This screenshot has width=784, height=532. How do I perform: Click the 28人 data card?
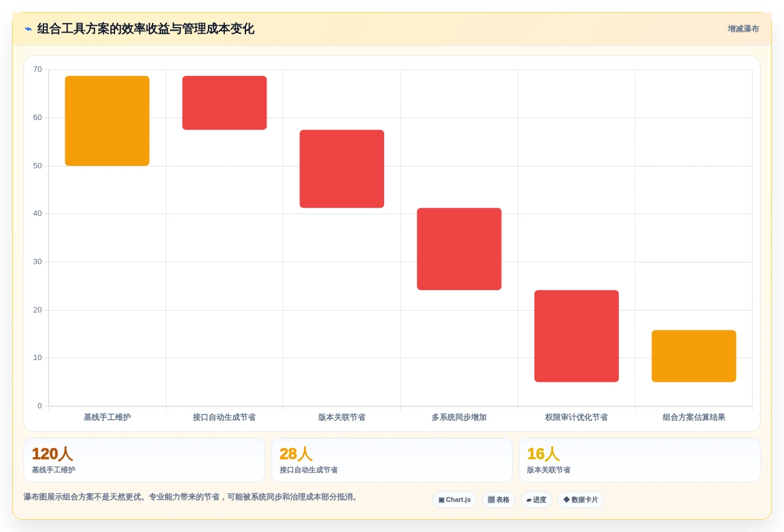point(392,460)
